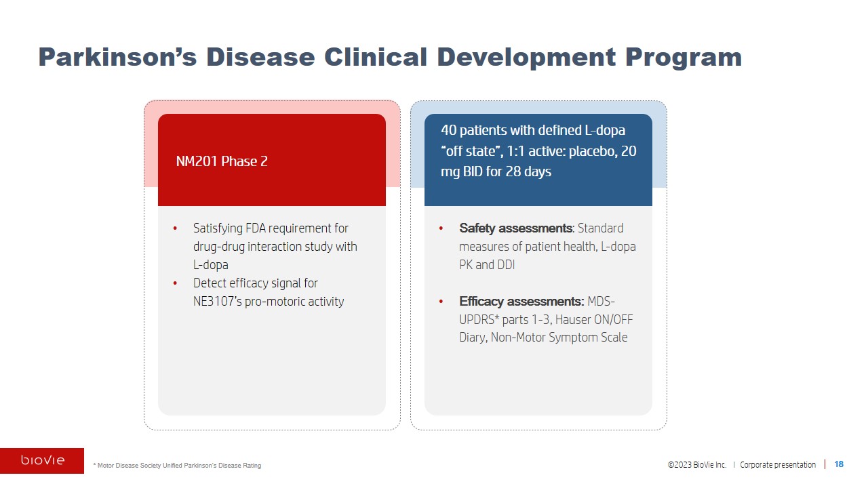Click the red NM201 Phase 2 header
The image size is (868, 488).
tap(271, 161)
